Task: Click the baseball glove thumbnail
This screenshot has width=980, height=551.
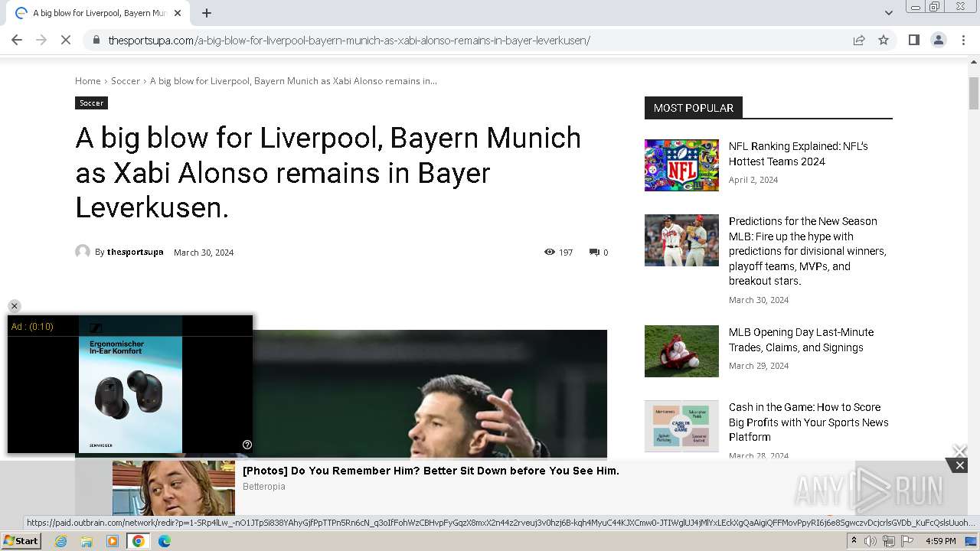Action: coord(681,351)
